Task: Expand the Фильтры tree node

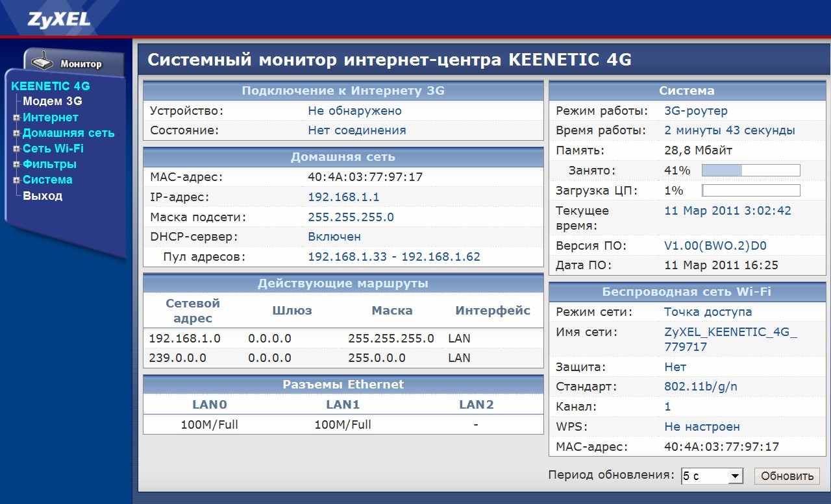Action: coord(16,164)
